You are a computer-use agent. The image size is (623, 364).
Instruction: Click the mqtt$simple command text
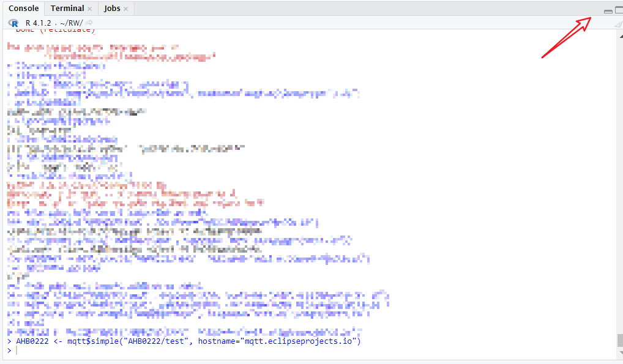click(x=92, y=341)
